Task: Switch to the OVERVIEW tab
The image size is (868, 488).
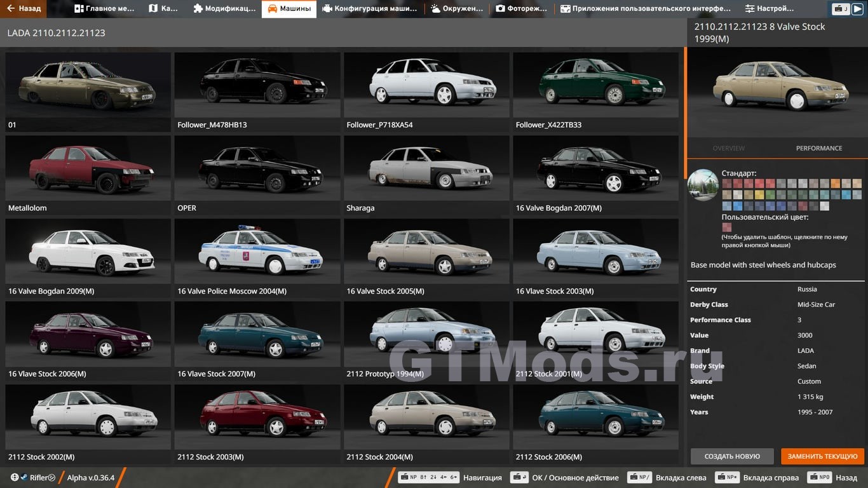Action: point(728,148)
